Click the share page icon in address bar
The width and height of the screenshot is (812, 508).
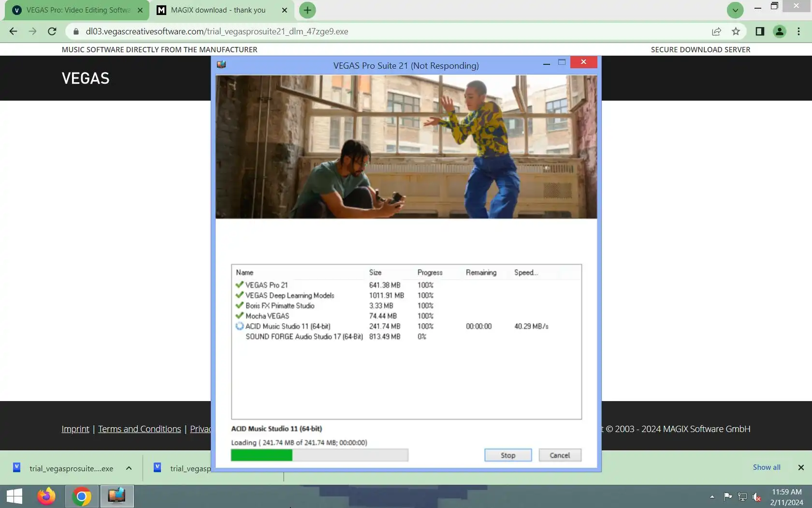click(x=716, y=31)
